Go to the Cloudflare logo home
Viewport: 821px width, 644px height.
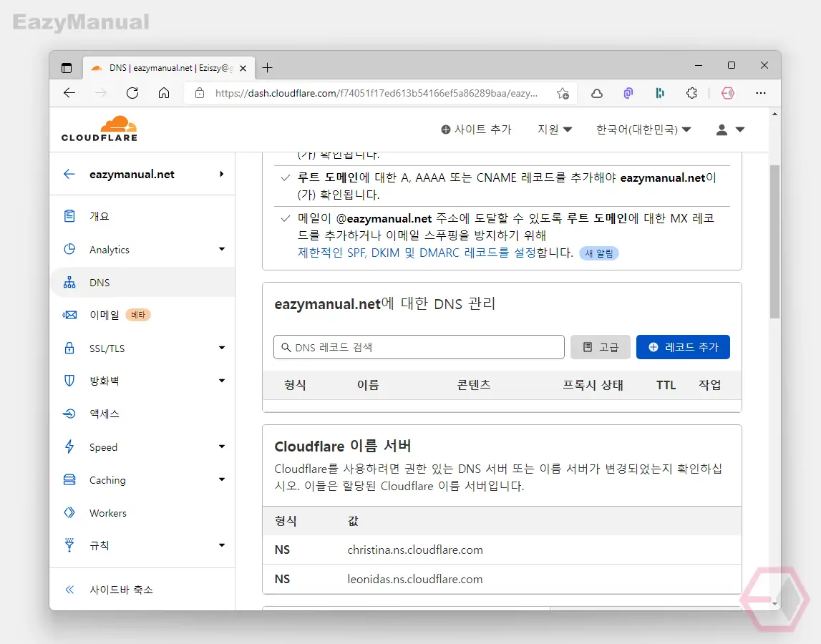point(99,129)
